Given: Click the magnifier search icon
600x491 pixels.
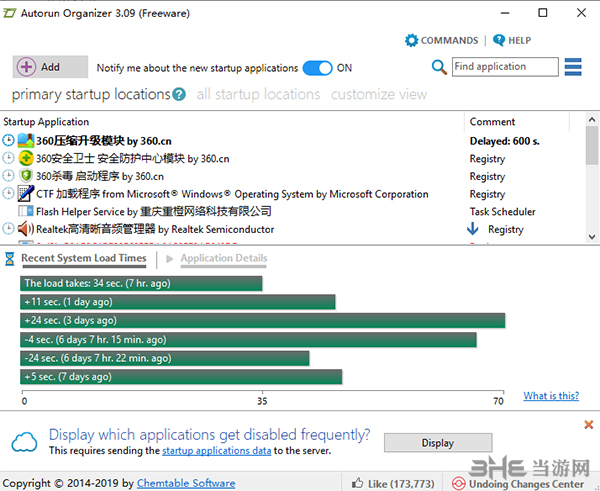Looking at the screenshot, I should coord(439,67).
